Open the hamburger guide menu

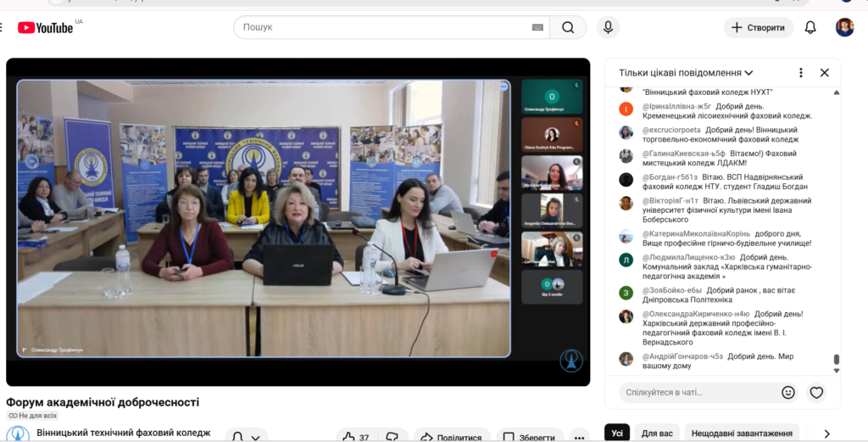click(x=3, y=27)
